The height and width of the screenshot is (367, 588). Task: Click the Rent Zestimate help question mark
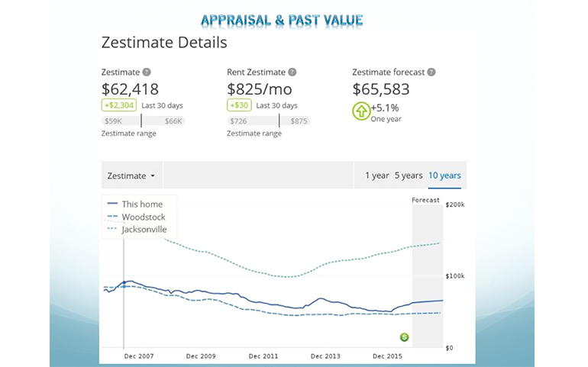pos(292,72)
